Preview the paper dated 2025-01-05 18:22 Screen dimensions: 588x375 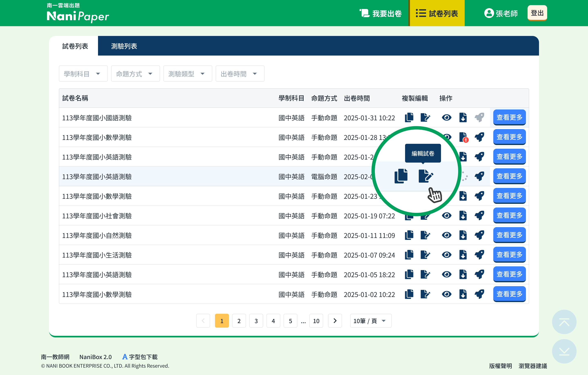(x=447, y=274)
